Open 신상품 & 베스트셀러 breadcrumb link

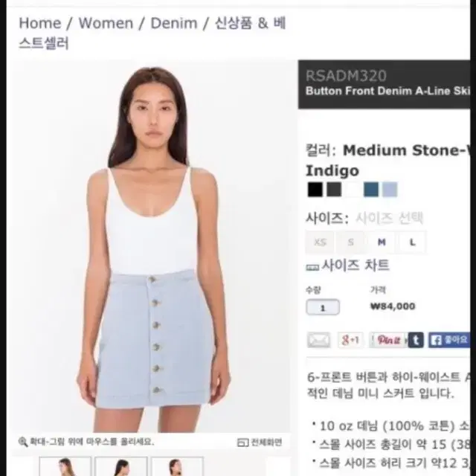152,33
